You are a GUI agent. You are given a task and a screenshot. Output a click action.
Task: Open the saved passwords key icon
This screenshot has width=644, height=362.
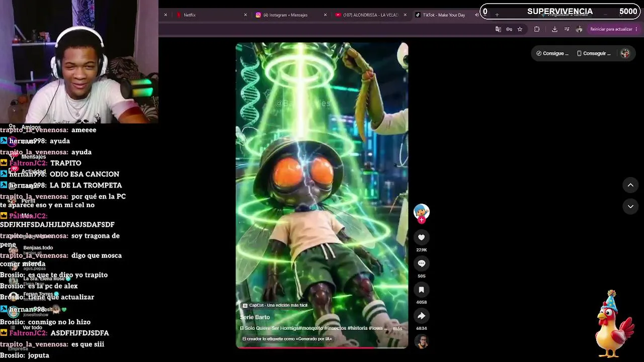509,29
